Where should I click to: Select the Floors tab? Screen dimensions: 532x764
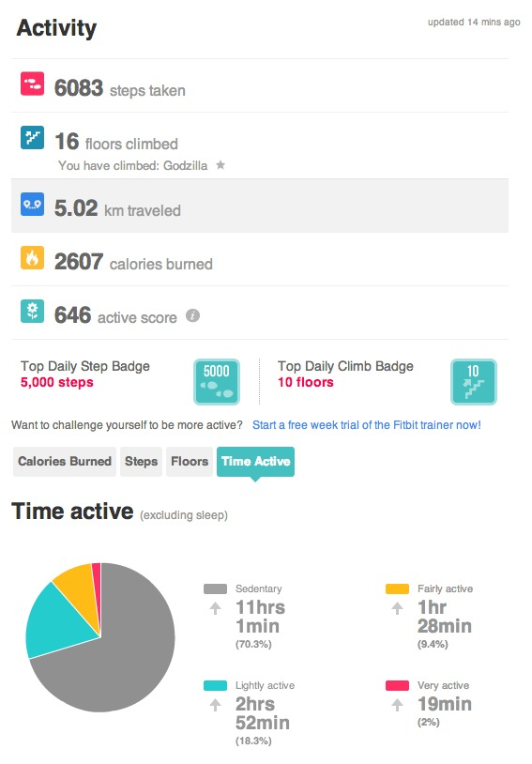(190, 462)
